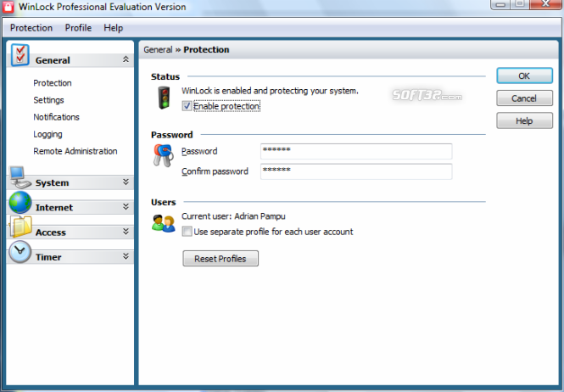The image size is (564, 392).
Task: Select Protection in the General list
Action: click(x=53, y=83)
